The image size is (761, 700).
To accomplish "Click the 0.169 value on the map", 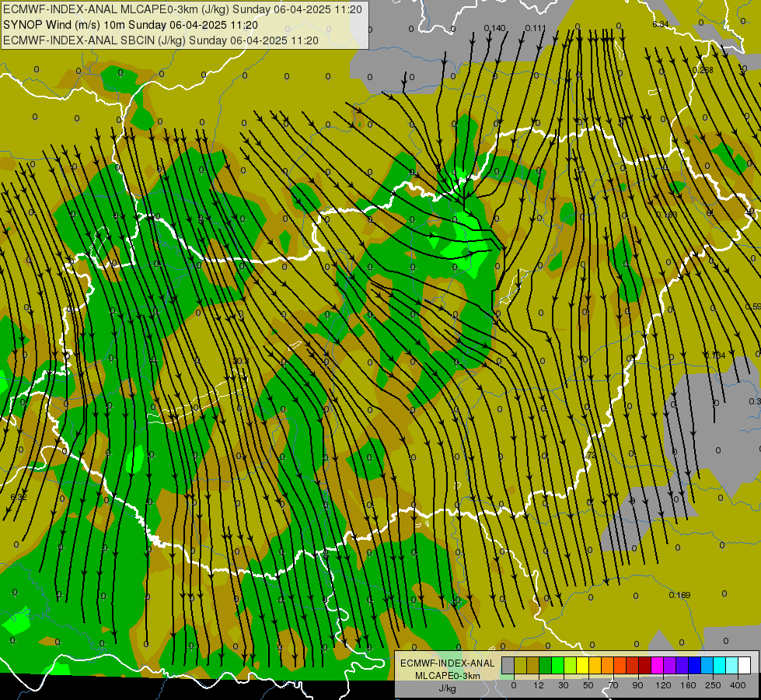I will pos(679,595).
